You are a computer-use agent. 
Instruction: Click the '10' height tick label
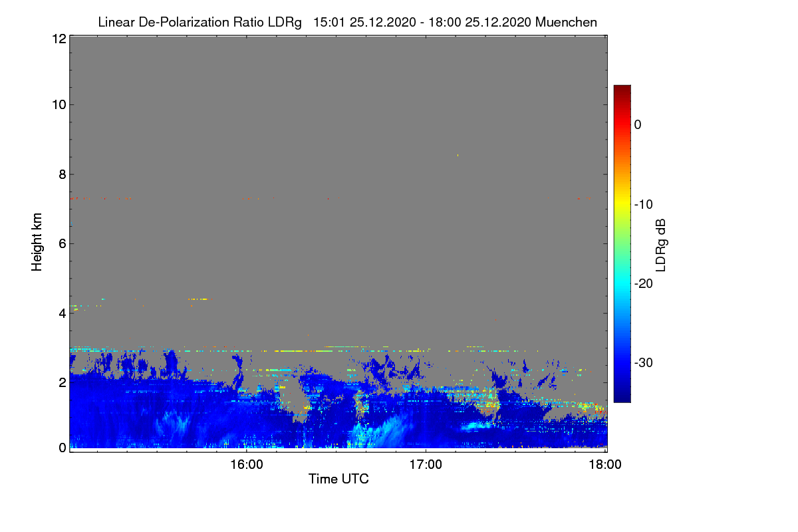(x=58, y=104)
